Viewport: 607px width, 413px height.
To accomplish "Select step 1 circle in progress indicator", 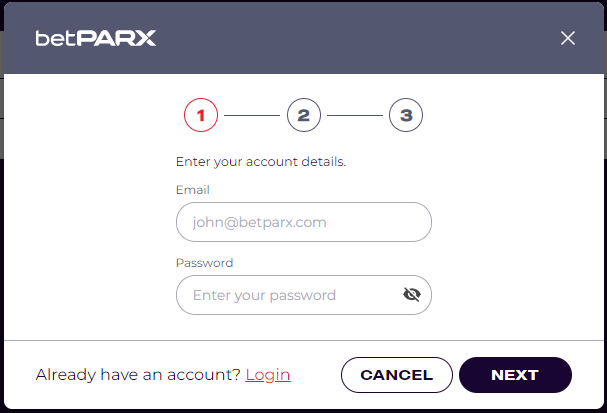I will coord(201,115).
